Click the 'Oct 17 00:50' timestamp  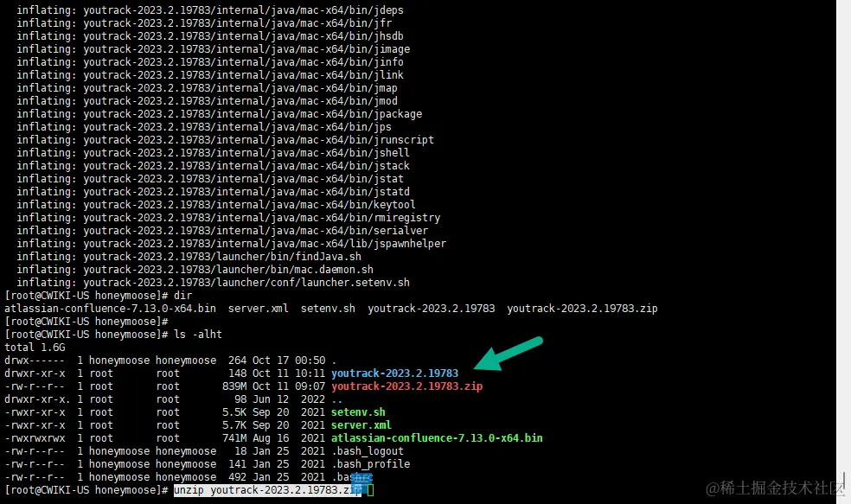pyautogui.click(x=289, y=360)
